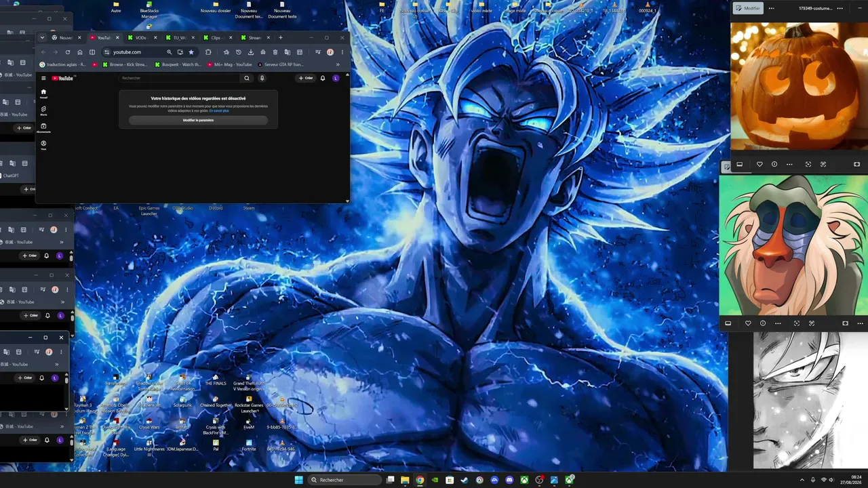This screenshot has width=868, height=488.
Task: Bookmark this page with the star icon
Action: (x=191, y=52)
